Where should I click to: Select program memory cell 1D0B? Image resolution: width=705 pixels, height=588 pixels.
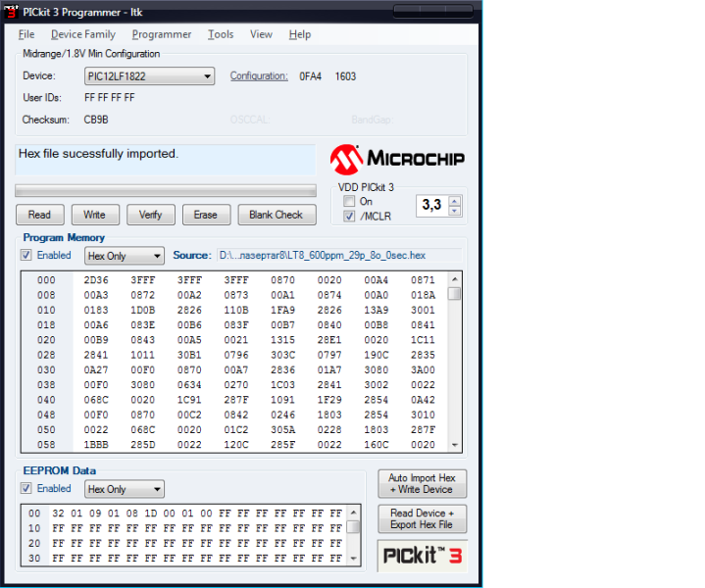pyautogui.click(x=143, y=311)
